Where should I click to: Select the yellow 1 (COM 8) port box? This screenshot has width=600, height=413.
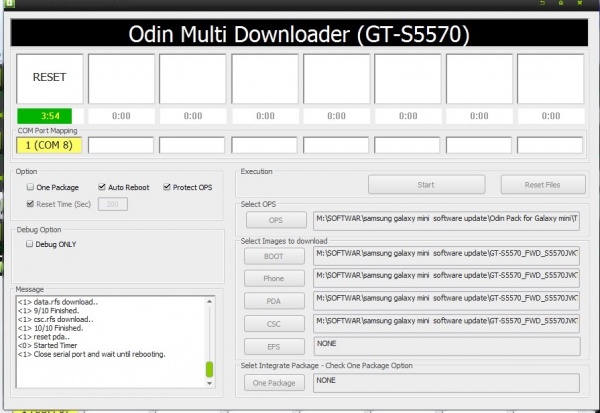(49, 145)
